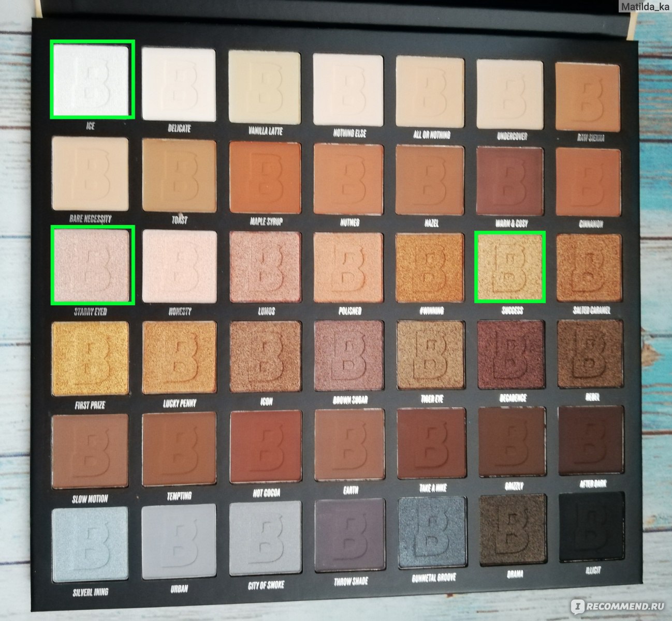
Task: Click the Silver Lining shimmer pan
Action: point(91,544)
